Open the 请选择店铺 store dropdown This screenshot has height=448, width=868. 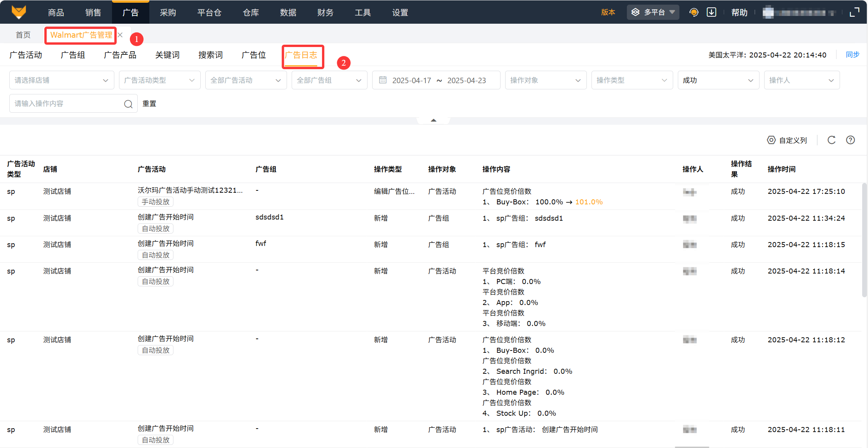[x=61, y=80]
